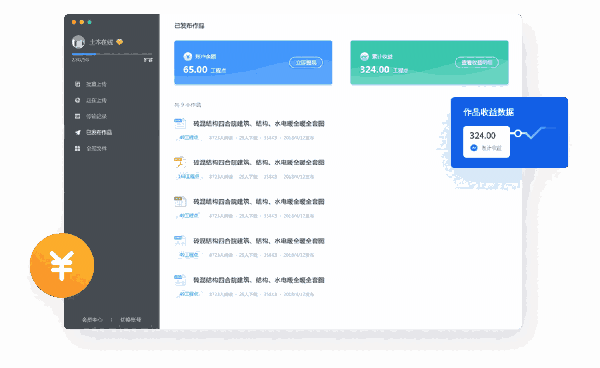Click the user avatar in the sidebar
Screen dimensions: 600x368
click(x=78, y=42)
